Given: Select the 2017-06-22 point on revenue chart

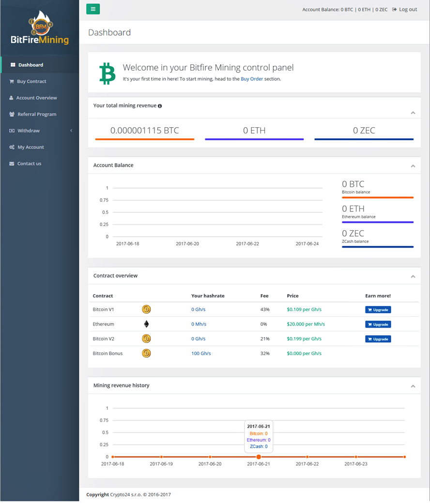Looking at the screenshot, I should [307, 457].
